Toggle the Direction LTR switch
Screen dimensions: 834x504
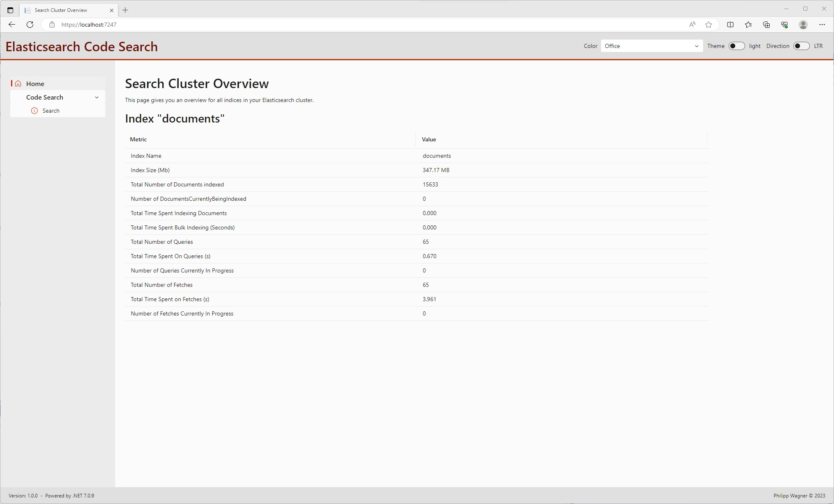pyautogui.click(x=801, y=46)
